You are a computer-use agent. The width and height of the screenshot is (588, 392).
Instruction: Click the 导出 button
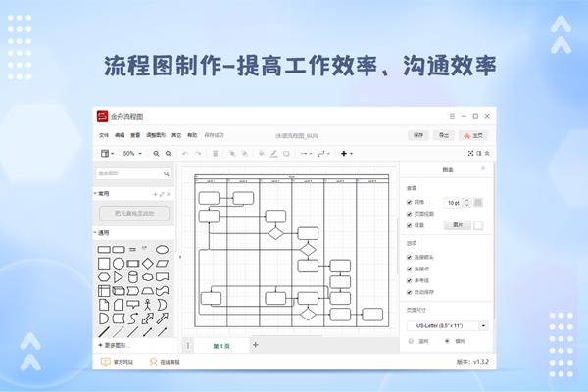click(x=444, y=135)
